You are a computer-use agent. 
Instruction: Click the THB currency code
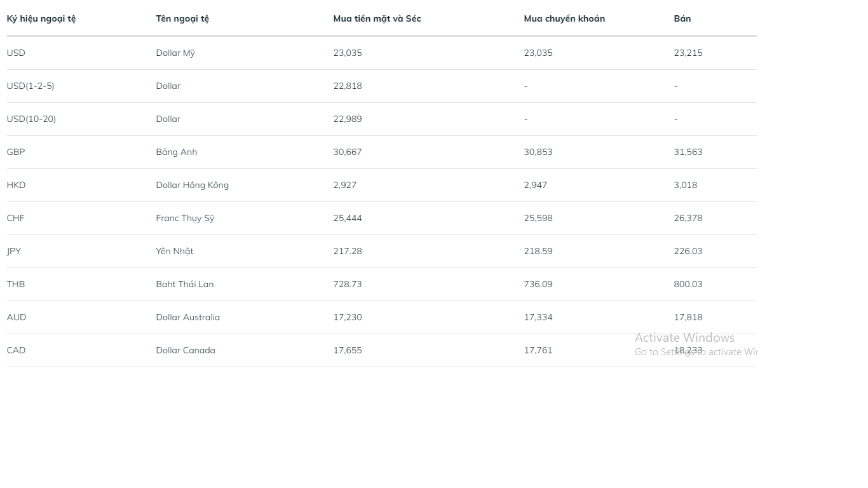16,284
